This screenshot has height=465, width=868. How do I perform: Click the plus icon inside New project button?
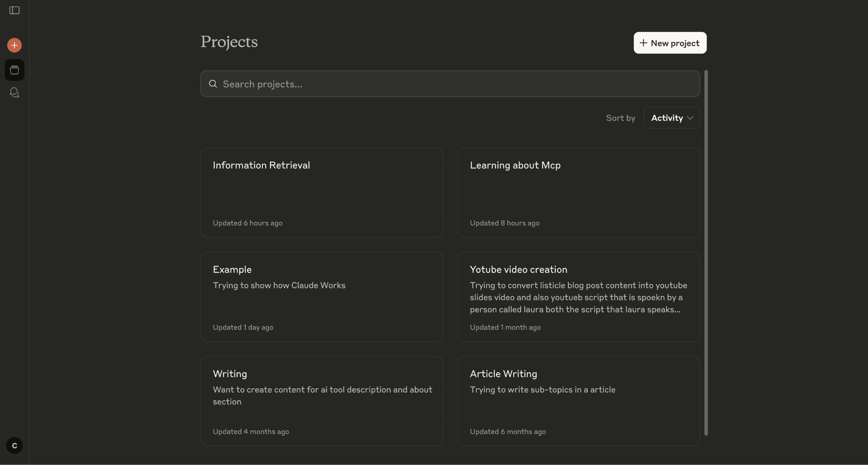[643, 43]
